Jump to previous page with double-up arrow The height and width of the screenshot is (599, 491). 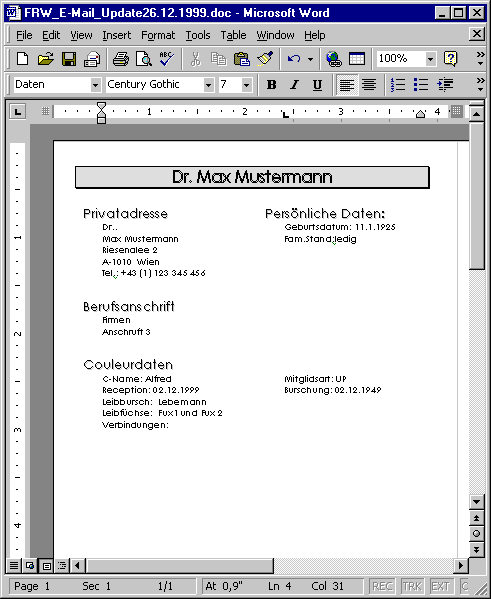[476, 518]
